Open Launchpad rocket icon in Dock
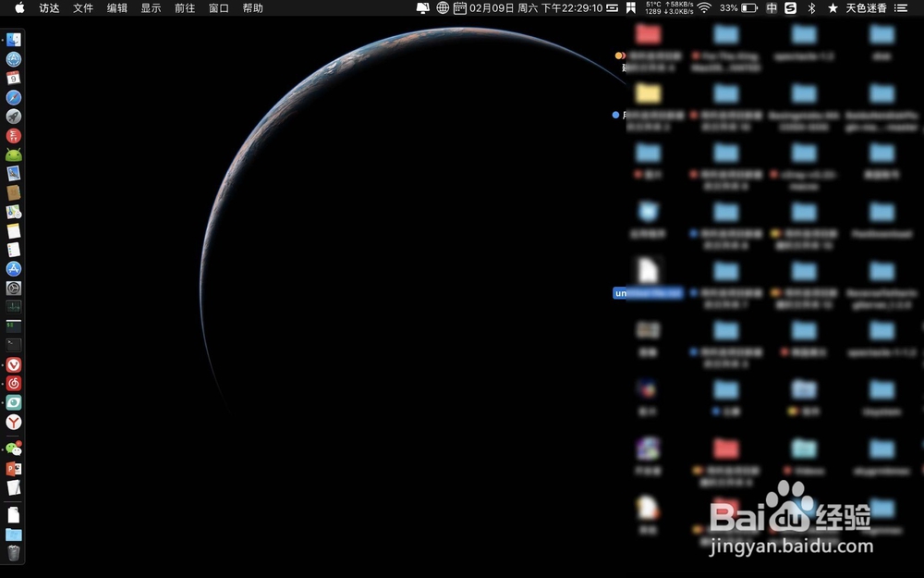Image resolution: width=924 pixels, height=578 pixels. [14, 117]
